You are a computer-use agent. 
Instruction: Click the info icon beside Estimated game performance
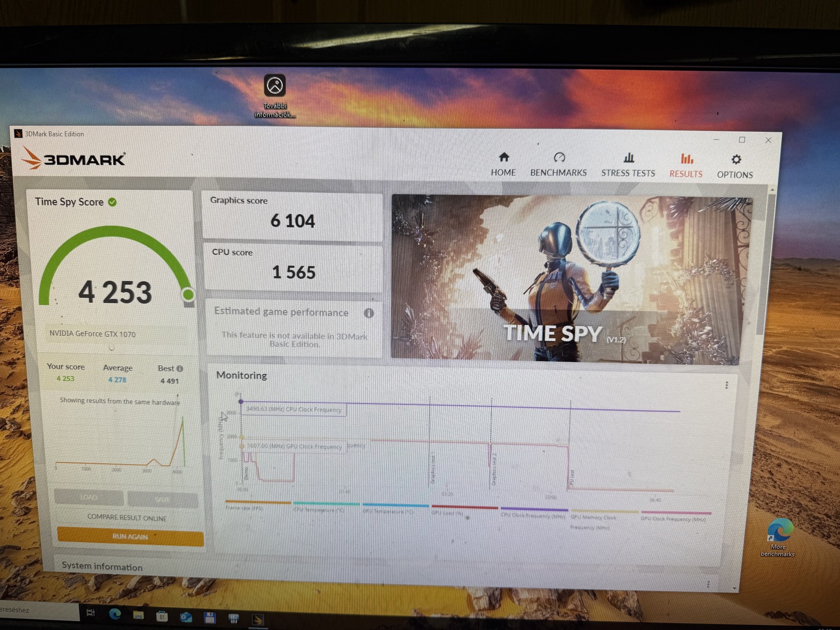click(369, 313)
